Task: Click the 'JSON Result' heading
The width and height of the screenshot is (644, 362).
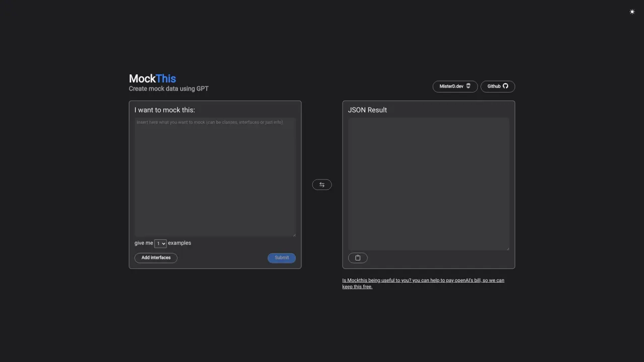Action: (367, 110)
